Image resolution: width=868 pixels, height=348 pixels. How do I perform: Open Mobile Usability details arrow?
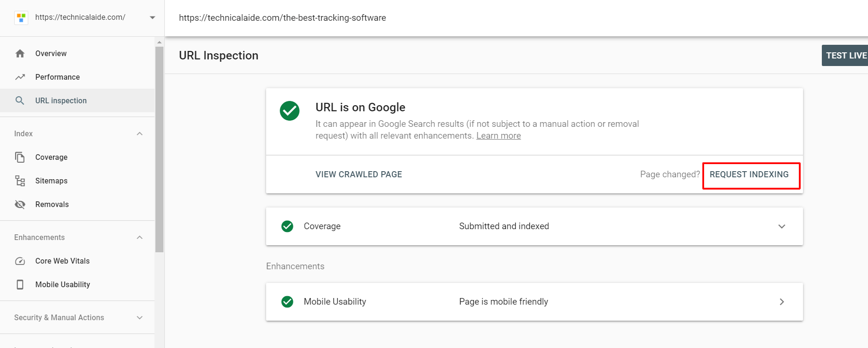coord(782,302)
